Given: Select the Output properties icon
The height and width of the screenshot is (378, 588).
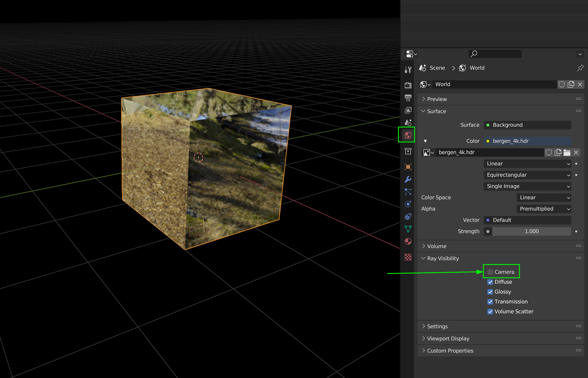Looking at the screenshot, I should (408, 97).
